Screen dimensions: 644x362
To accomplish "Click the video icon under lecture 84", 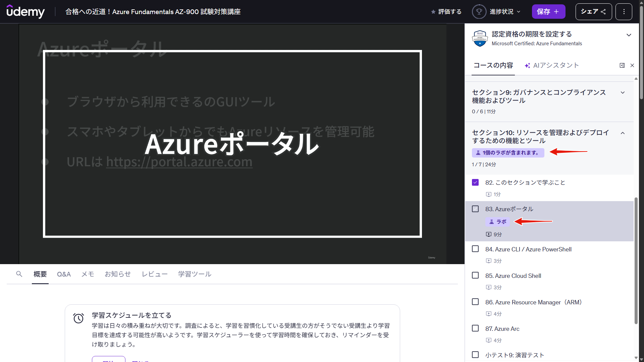I will [489, 261].
